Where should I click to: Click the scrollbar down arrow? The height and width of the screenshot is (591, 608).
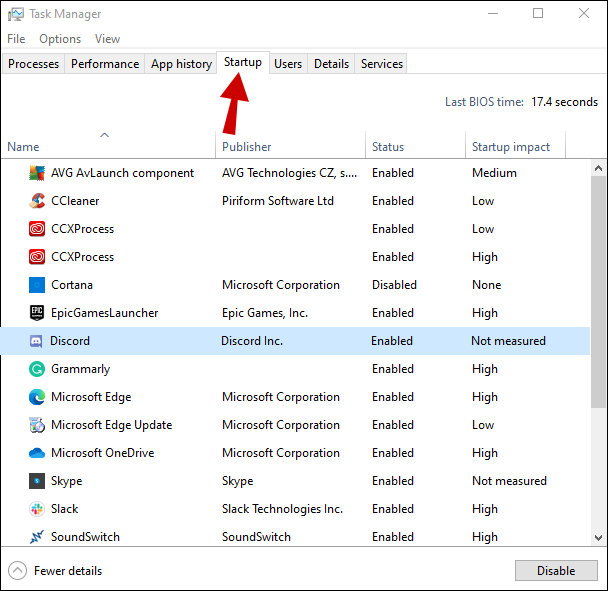click(598, 537)
